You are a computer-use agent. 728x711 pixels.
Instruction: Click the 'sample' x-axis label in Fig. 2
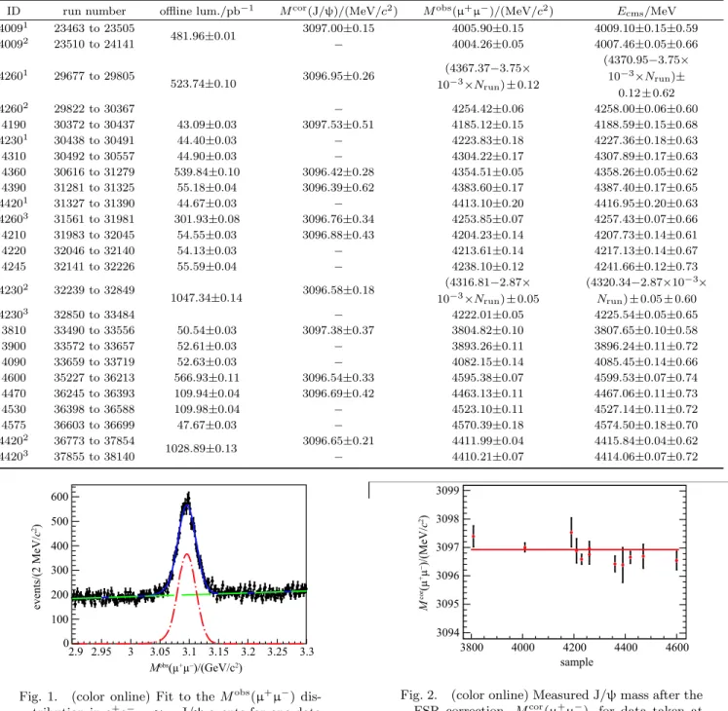[x=577, y=662]
